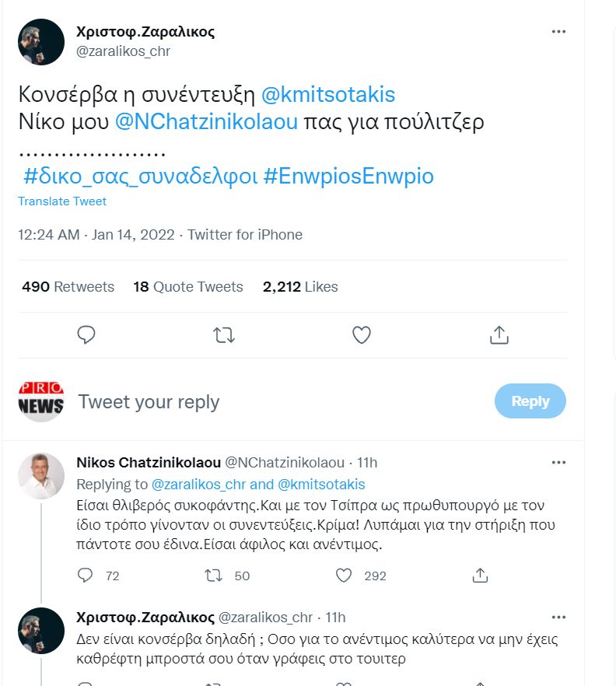616x686 pixels.
Task: Click the Translate Tweet link
Action: point(62,201)
